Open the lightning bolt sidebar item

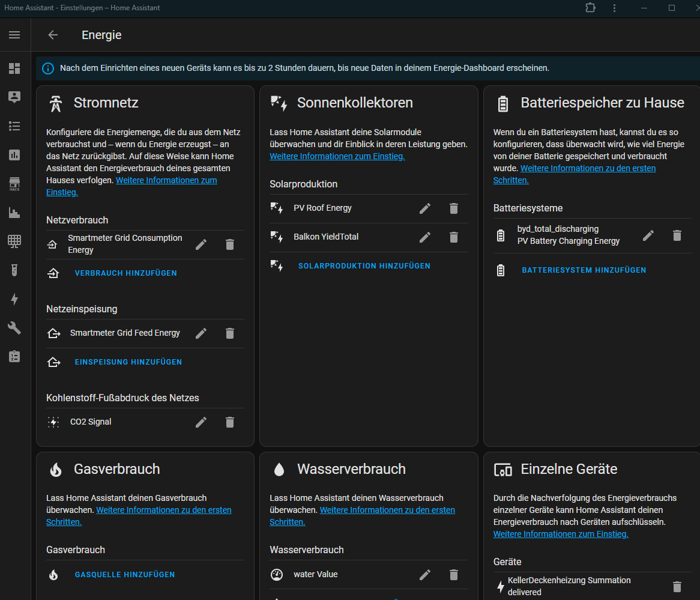[x=14, y=299]
